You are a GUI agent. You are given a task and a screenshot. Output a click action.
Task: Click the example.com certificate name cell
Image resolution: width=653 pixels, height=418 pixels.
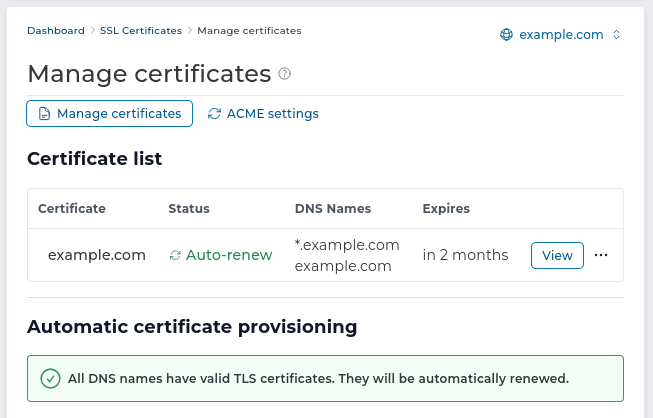[x=97, y=255]
